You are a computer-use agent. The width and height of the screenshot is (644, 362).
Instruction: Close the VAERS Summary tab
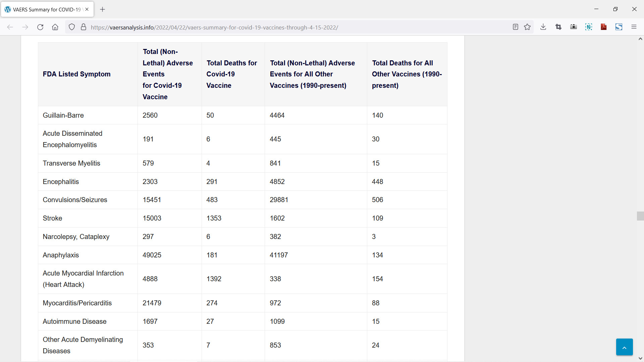pos(87,9)
